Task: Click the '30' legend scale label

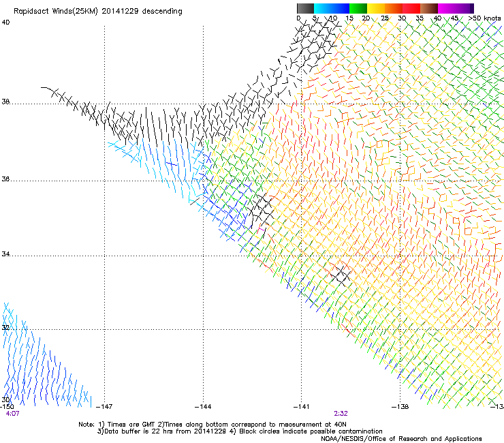Action: [402, 18]
